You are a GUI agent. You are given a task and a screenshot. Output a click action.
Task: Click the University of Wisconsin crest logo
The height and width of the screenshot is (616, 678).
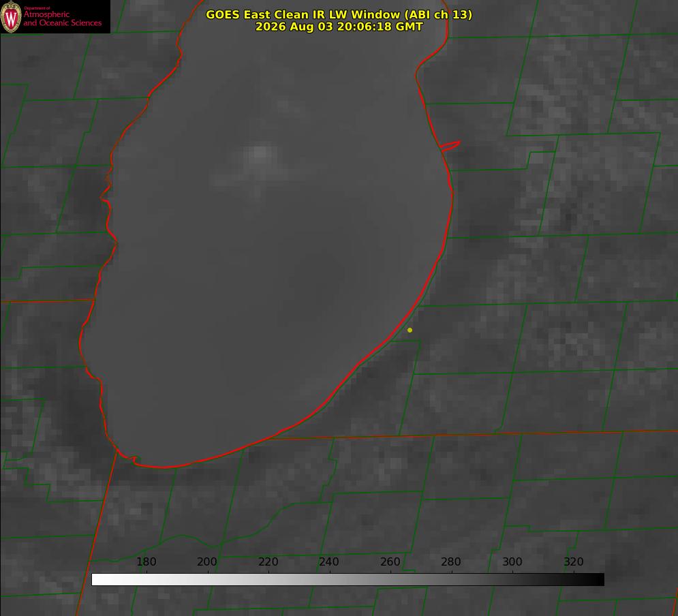coord(11,16)
